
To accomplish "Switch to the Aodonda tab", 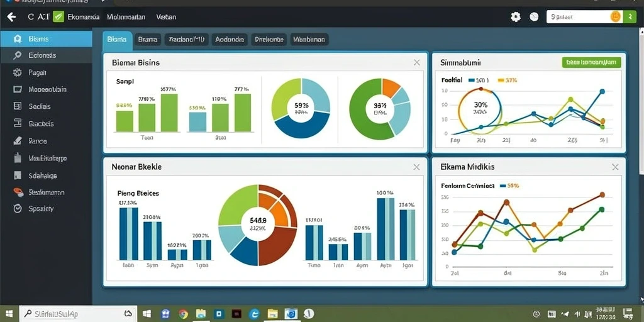I will (229, 40).
